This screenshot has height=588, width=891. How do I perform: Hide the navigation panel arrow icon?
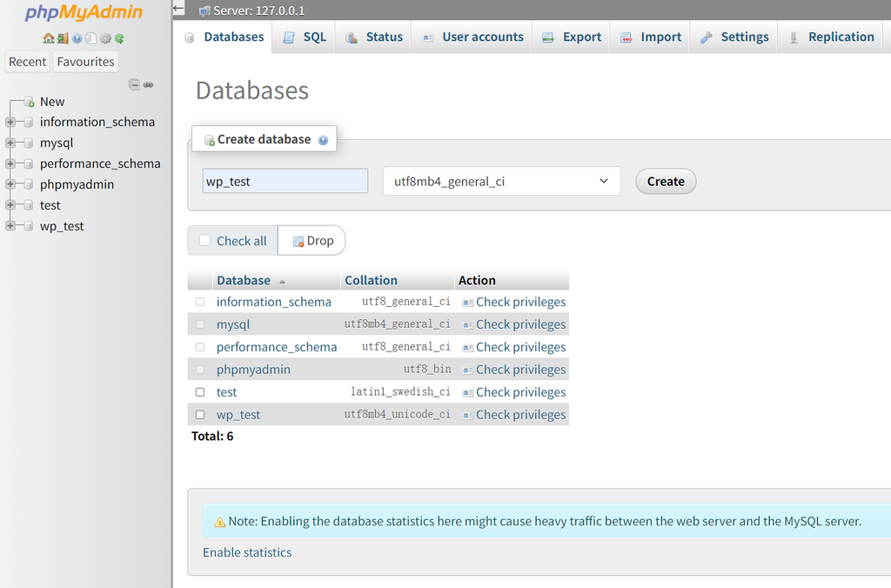click(x=178, y=9)
